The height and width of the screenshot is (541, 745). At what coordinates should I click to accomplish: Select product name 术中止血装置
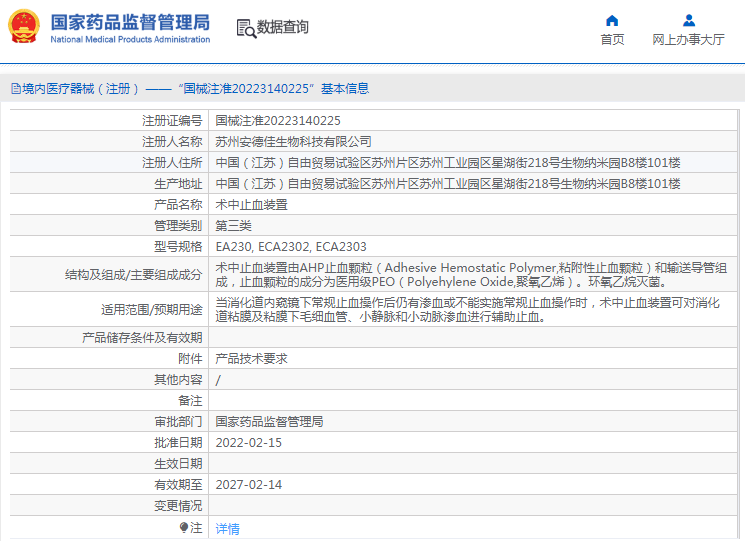tap(251, 205)
